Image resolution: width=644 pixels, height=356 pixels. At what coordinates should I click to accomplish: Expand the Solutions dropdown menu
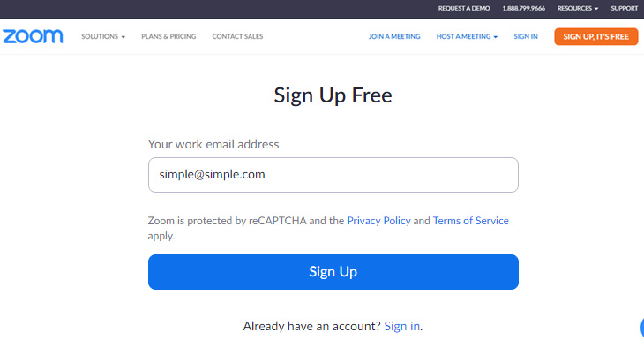(x=103, y=37)
